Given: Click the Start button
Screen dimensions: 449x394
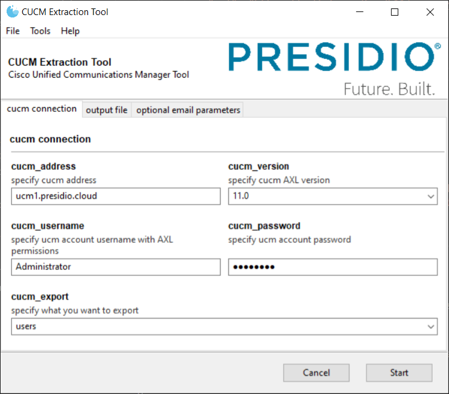Looking at the screenshot, I should pos(399,372).
